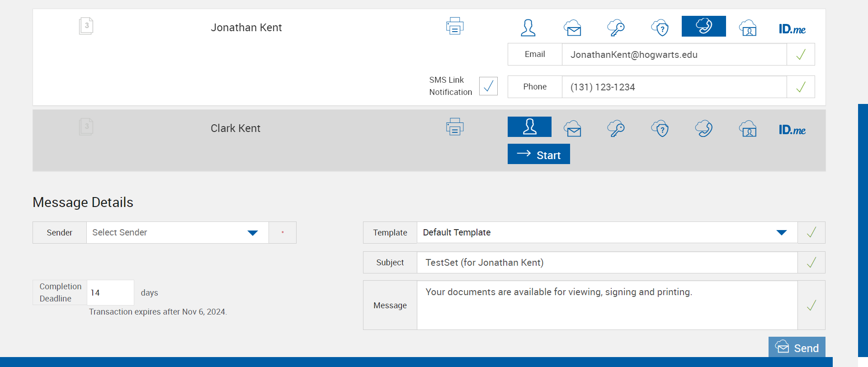Click the print icon for Jonathan Kent
This screenshot has width=868, height=367.
click(x=455, y=26)
